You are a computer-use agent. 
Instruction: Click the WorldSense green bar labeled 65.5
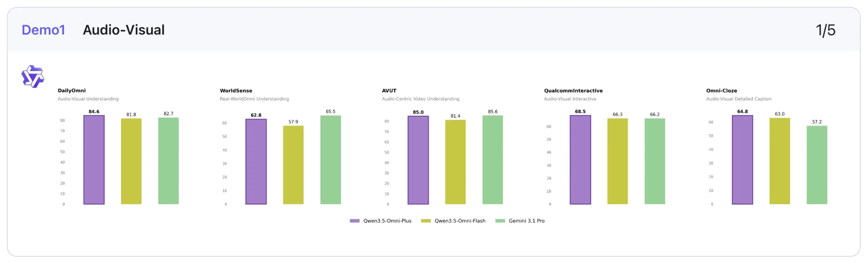(331, 160)
